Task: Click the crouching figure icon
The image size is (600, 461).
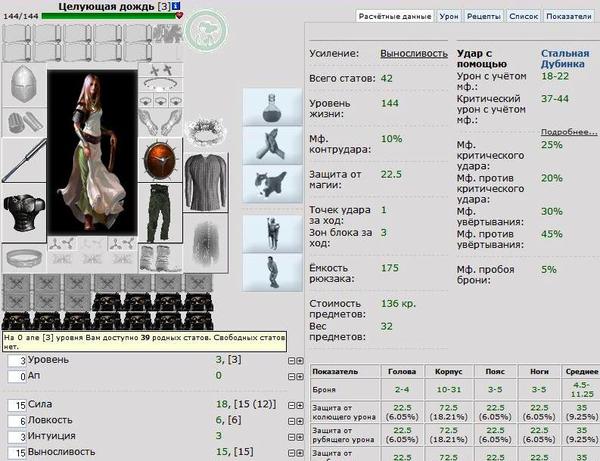Action: 272,272
